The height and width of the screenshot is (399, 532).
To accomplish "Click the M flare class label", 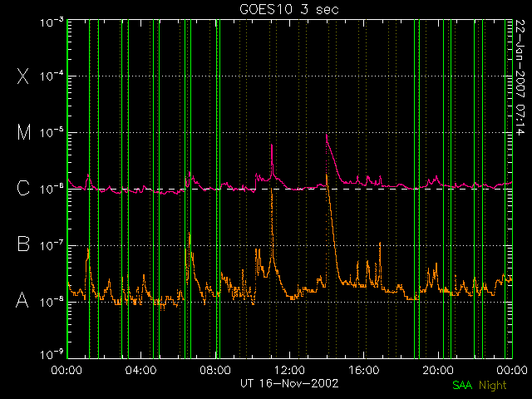I will pyautogui.click(x=24, y=132).
